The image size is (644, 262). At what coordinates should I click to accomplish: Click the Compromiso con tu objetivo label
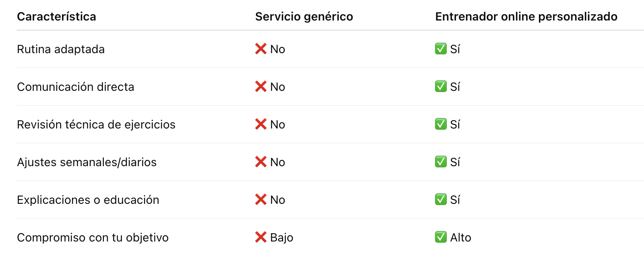click(93, 238)
